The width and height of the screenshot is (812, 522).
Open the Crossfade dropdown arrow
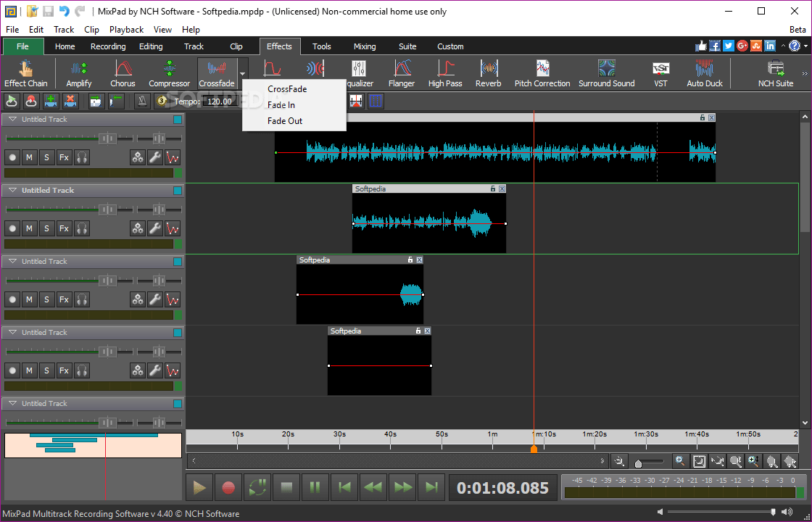[x=242, y=73]
